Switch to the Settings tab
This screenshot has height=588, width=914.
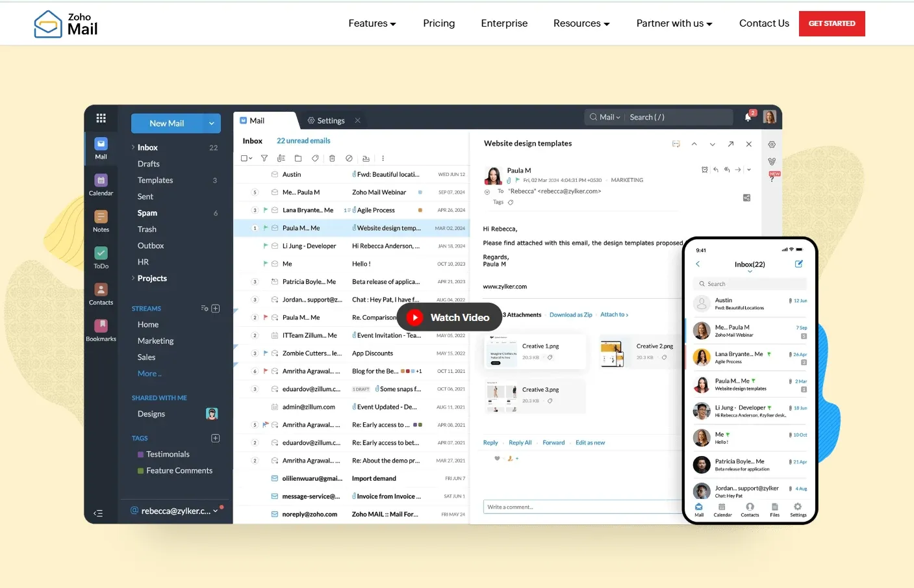pos(326,121)
